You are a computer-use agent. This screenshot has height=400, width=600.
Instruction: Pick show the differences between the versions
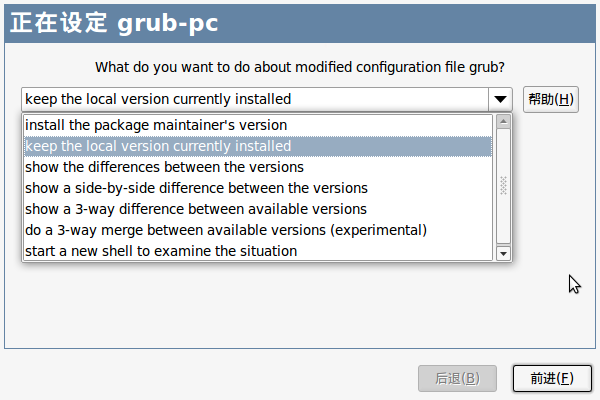(258, 167)
